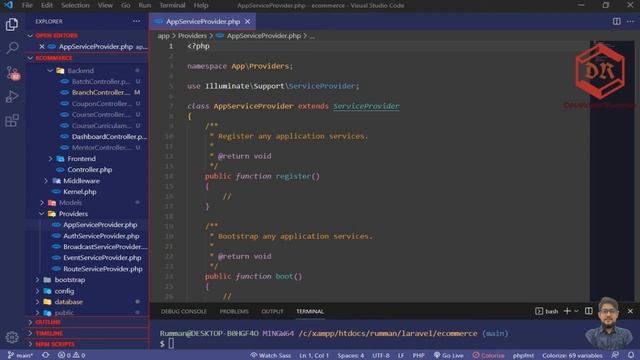Open the Selection menu
This screenshot has width=640, height=360.
click(x=75, y=5)
